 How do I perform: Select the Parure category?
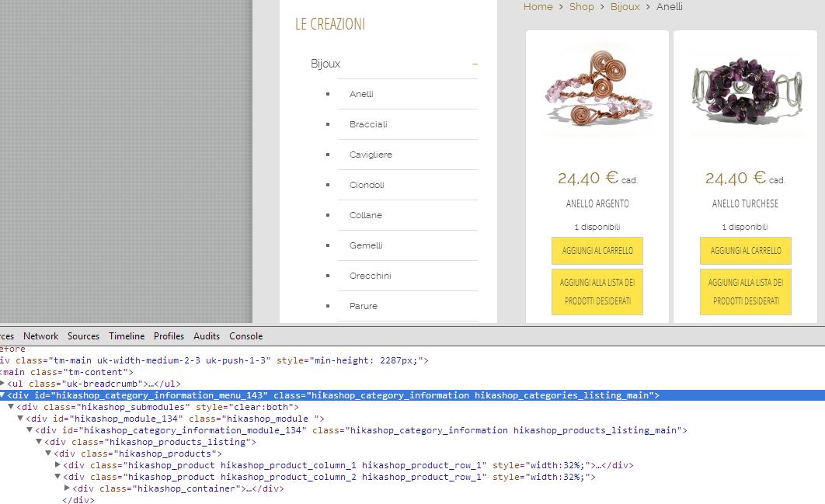[364, 306]
